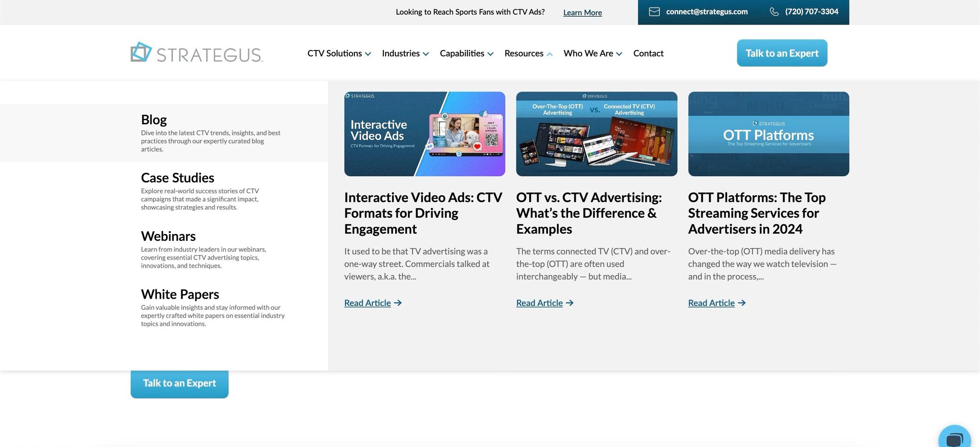Open the chat widget bubble
Screen dimensions: 980x447
tap(954, 438)
